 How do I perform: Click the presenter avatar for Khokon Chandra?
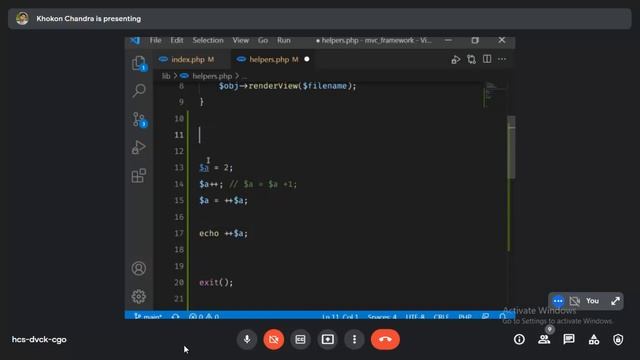pyautogui.click(x=22, y=18)
